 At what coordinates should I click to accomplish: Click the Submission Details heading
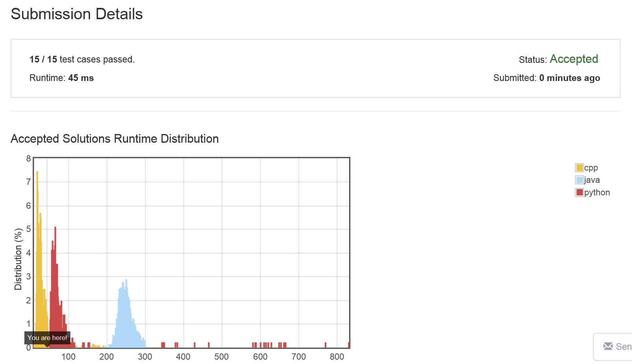point(77,14)
